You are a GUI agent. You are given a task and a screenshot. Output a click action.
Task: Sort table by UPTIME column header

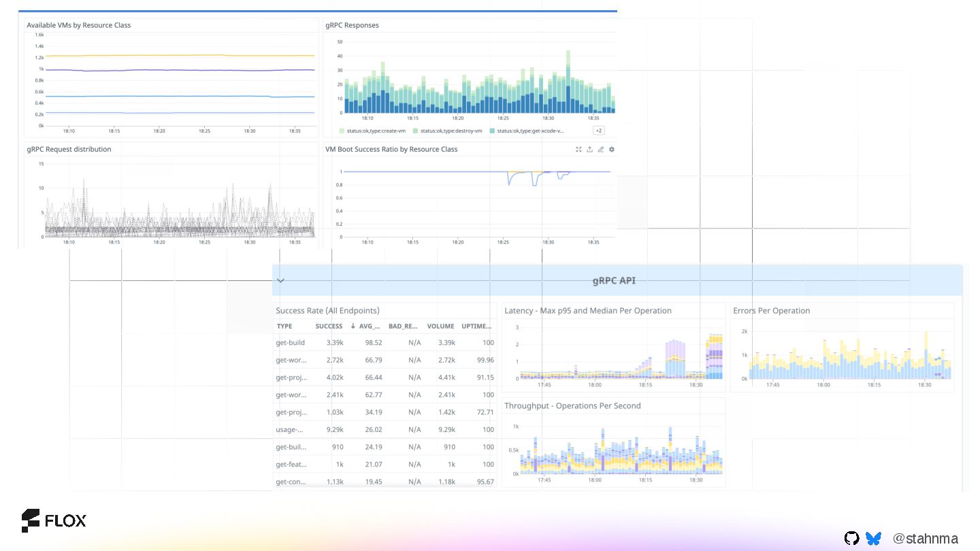click(x=476, y=327)
